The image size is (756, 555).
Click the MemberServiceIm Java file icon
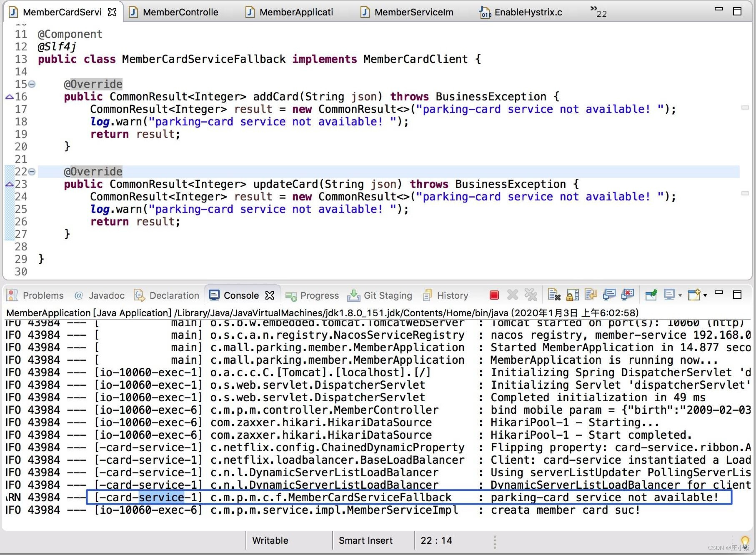click(x=365, y=12)
